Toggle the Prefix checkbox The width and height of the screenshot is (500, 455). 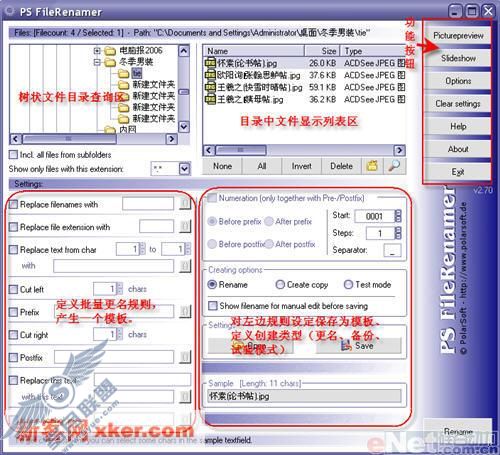[13, 312]
